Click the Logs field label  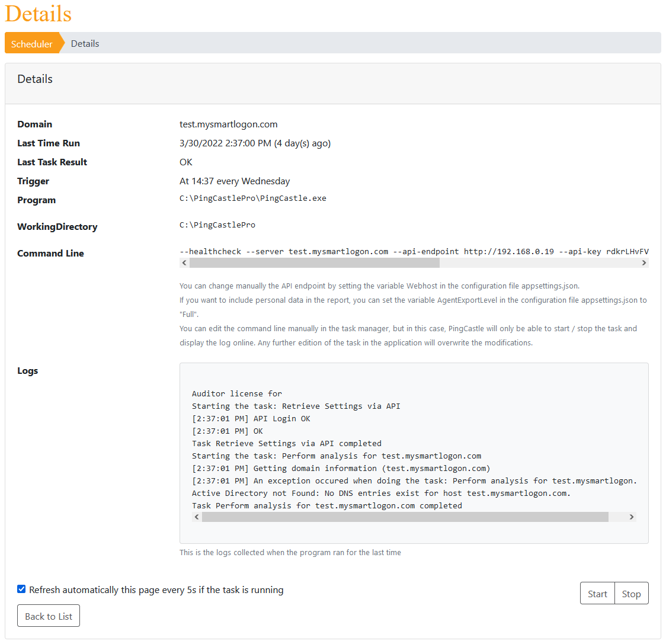(28, 370)
